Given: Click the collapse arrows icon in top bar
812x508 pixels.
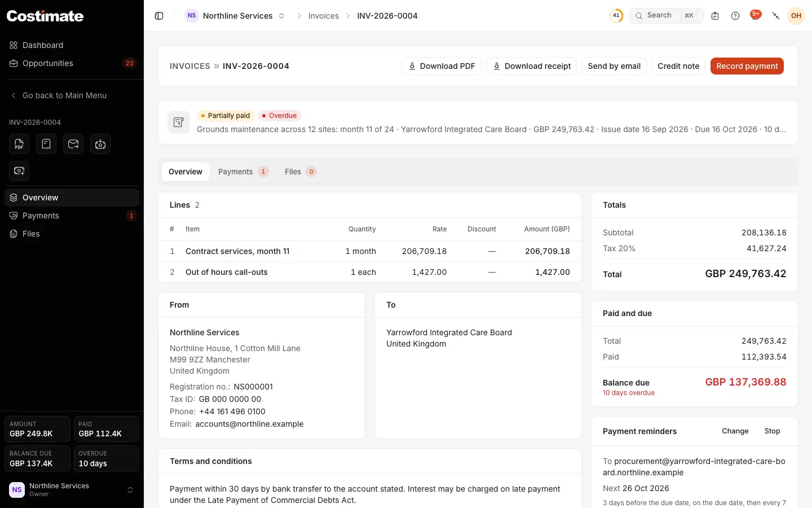Looking at the screenshot, I should click(776, 16).
